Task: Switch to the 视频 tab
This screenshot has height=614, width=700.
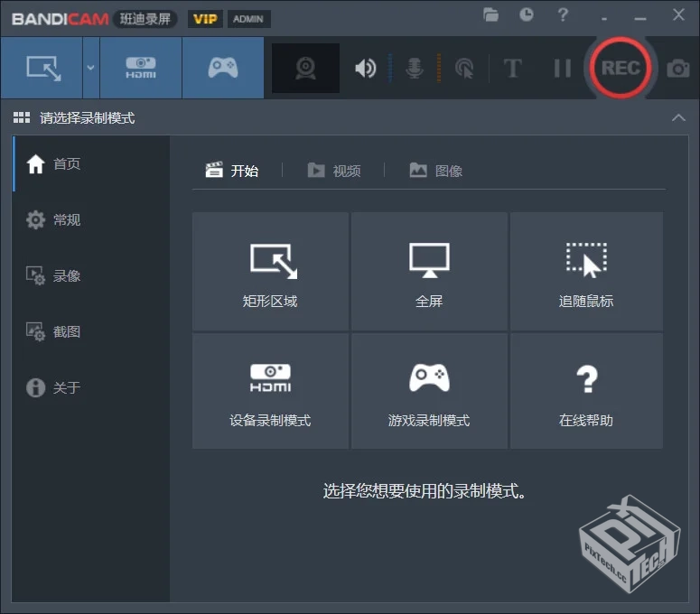Action: tap(334, 171)
